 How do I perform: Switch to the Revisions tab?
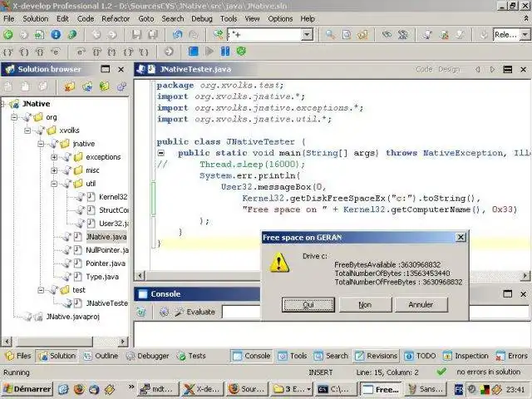coord(377,356)
